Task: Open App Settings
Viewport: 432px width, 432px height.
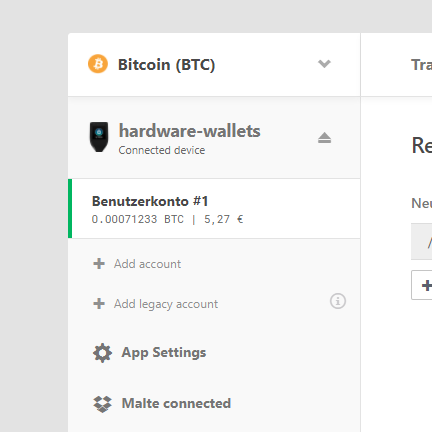Action: 164,353
